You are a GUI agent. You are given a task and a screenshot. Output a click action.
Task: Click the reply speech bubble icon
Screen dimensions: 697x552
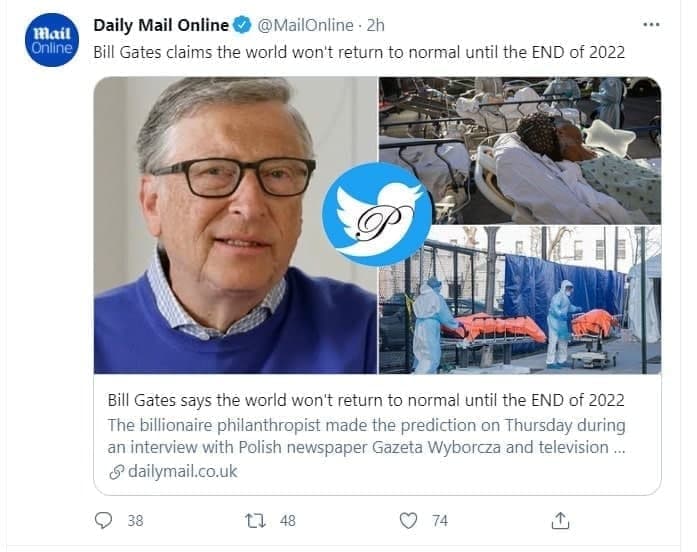point(103,520)
